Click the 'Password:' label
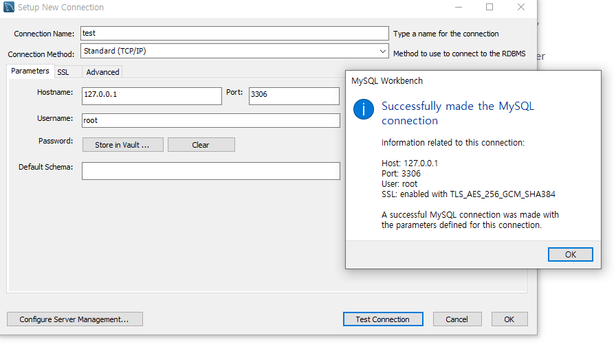This screenshot has width=616, height=364. pyautogui.click(x=56, y=141)
